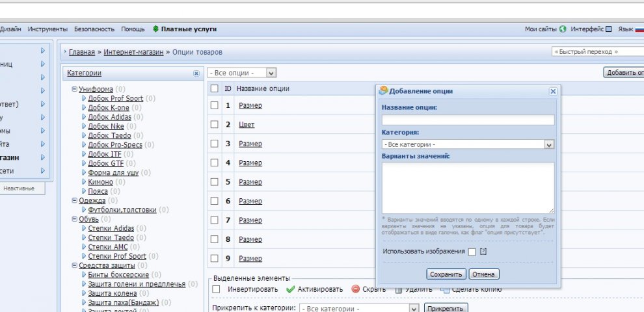This screenshot has height=312, width=644.
Task: Click the red Скрыть icon
Action: coord(356,289)
